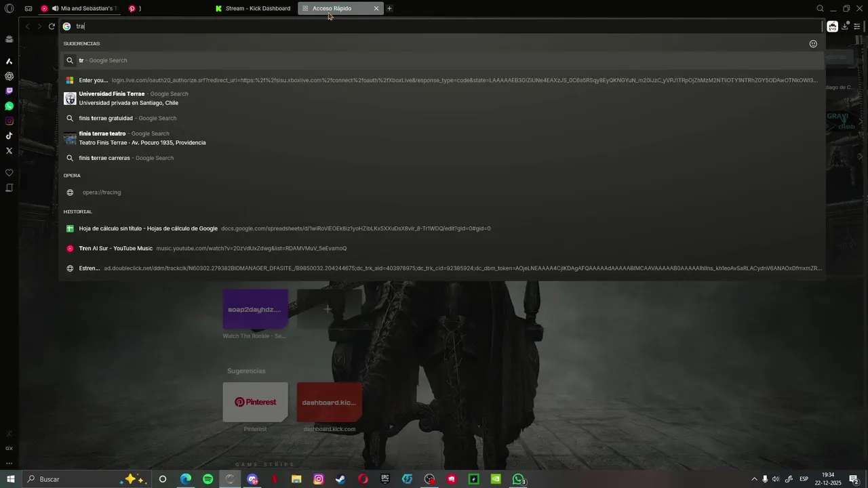Select the 'Enter you...' login.live.com suggestion
868x488 pixels.
(442, 80)
